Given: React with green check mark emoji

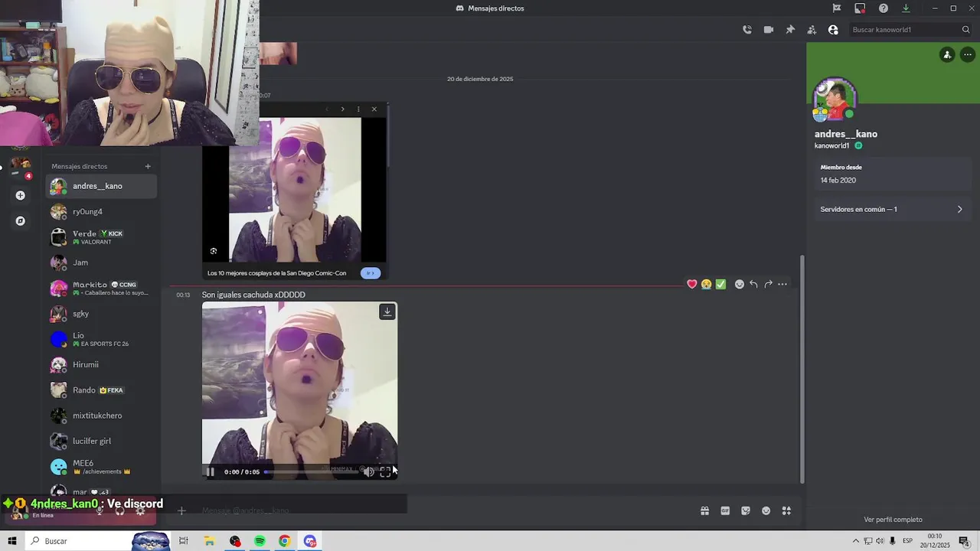Looking at the screenshot, I should click(721, 284).
